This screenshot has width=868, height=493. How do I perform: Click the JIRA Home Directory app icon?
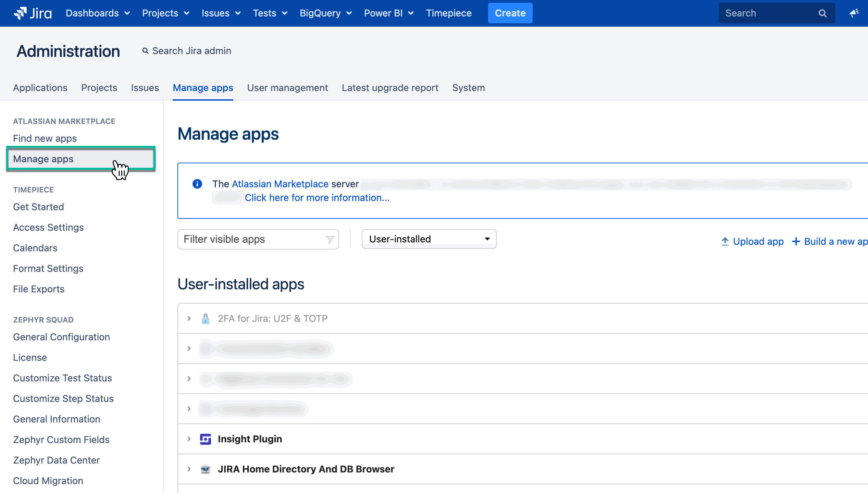pyautogui.click(x=205, y=469)
